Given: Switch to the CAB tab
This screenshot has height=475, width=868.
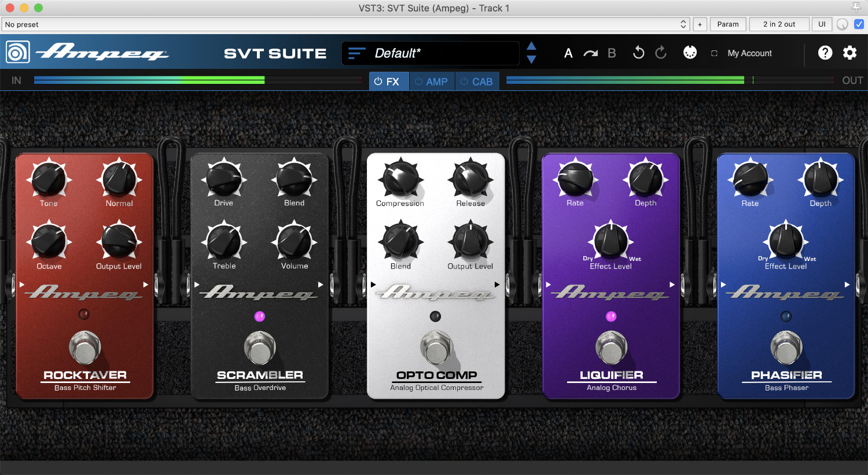Looking at the screenshot, I should pos(477,82).
